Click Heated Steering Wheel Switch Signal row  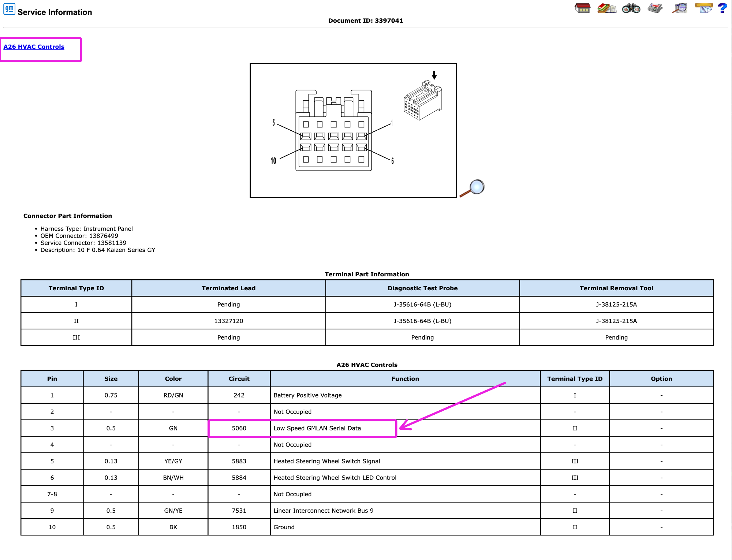pyautogui.click(x=367, y=461)
